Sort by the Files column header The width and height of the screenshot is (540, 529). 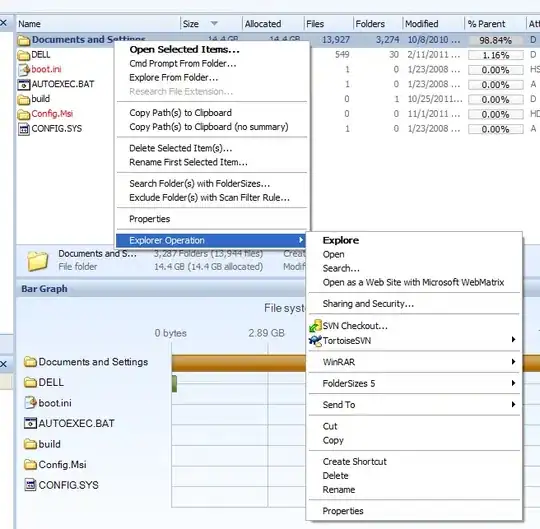329,24
